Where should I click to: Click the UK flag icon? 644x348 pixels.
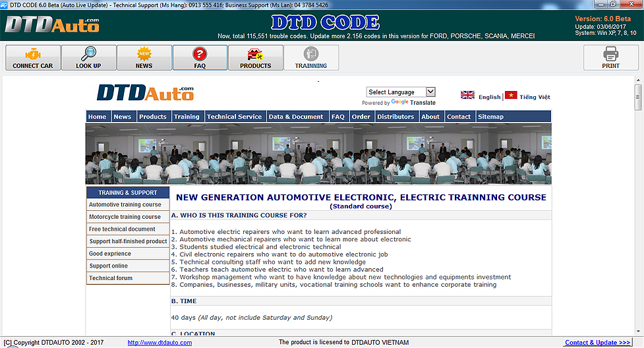point(467,95)
